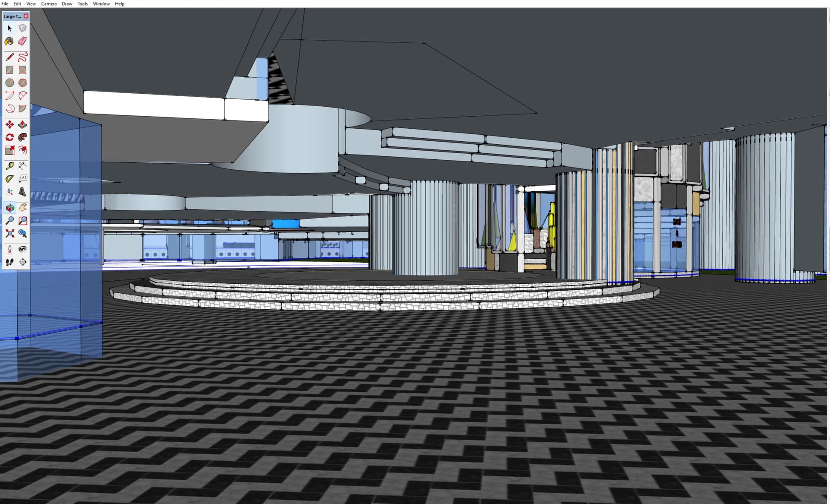830x504 pixels.
Task: Choose the Circle tool
Action: [x=10, y=83]
